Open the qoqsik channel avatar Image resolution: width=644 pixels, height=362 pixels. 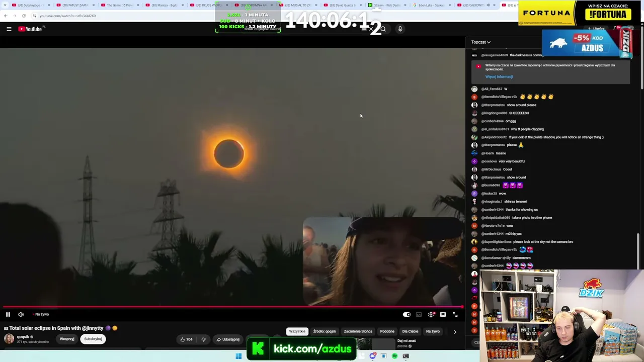[x=9, y=339]
